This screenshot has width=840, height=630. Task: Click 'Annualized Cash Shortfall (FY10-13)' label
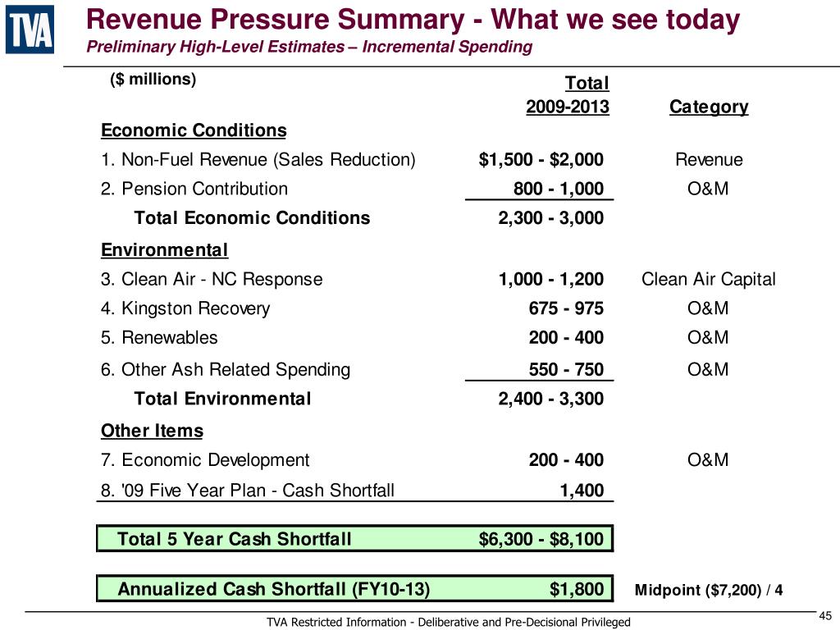[274, 589]
